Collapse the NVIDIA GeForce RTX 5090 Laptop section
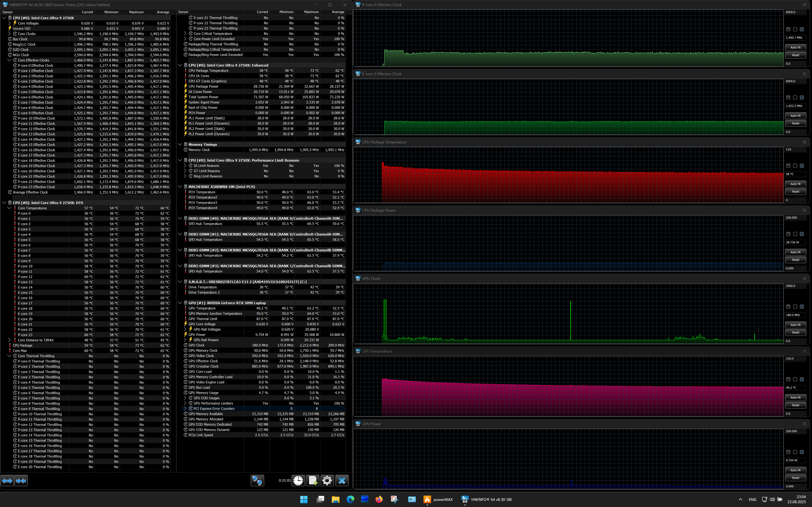Screen dimensions: 812x507 click(x=180, y=303)
